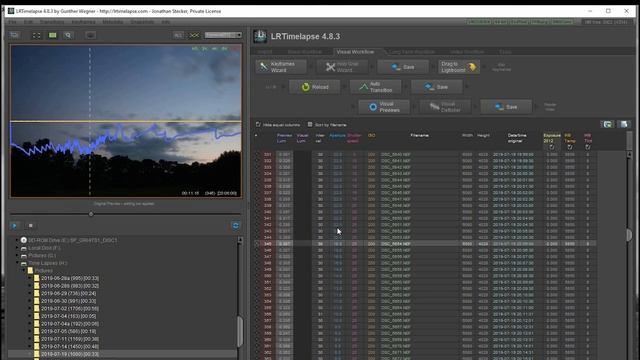
Task: Open the Info menu
Action: (x=166, y=22)
